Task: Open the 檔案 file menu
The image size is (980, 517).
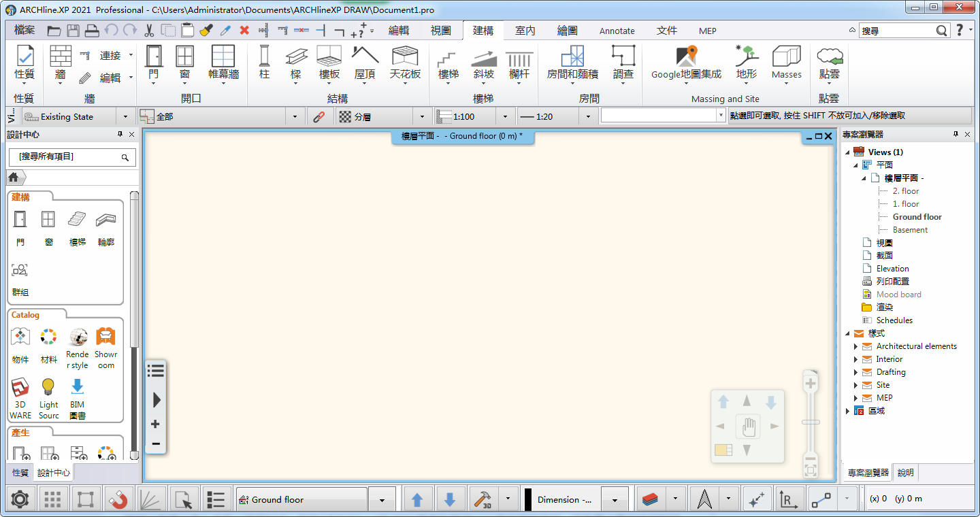Action: 24,31
